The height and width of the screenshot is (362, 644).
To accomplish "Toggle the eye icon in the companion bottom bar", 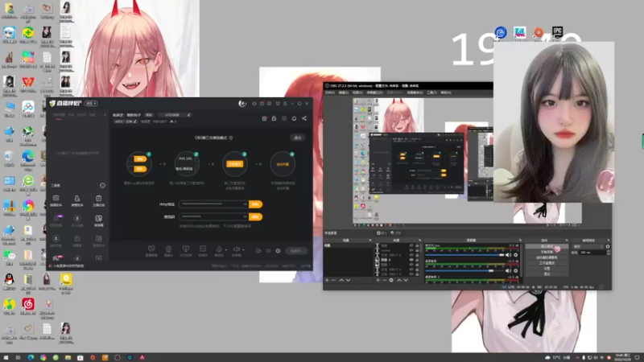I will pos(268,250).
